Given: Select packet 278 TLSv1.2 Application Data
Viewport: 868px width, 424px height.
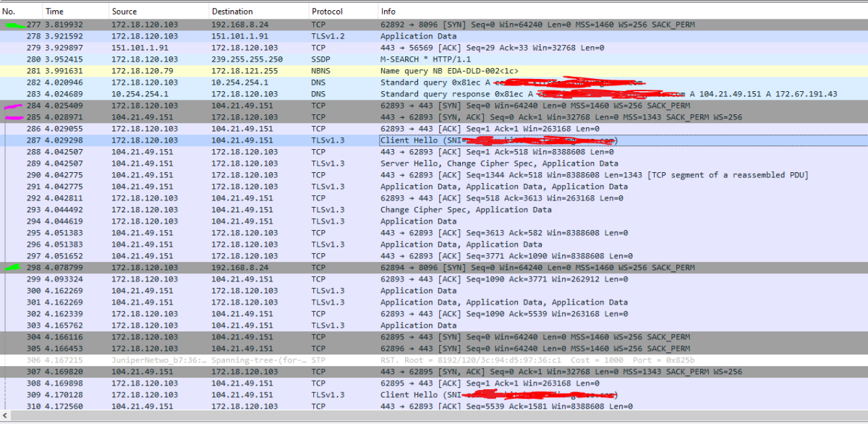Looking at the screenshot, I should (x=434, y=36).
